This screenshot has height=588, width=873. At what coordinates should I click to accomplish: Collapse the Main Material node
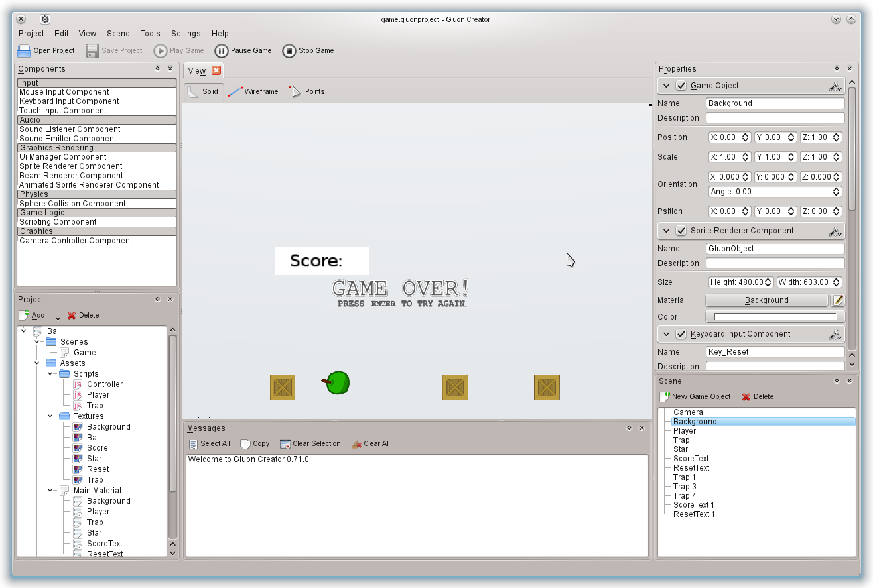pos(50,491)
